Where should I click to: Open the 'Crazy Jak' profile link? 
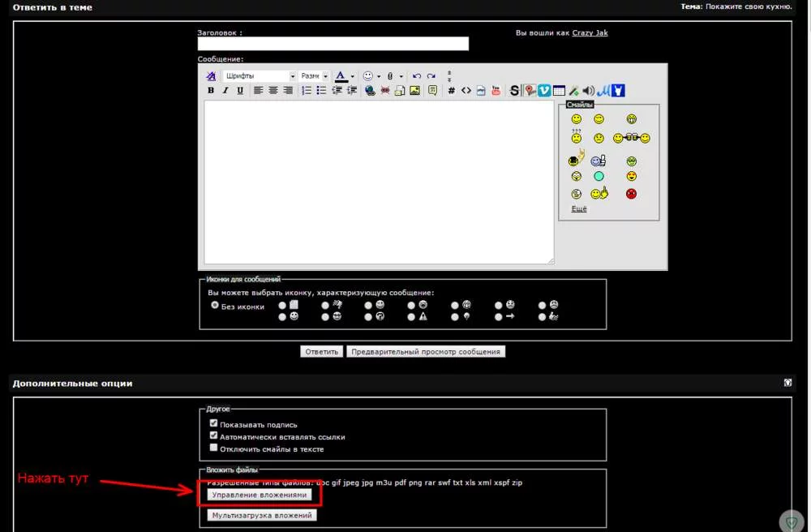[590, 32]
